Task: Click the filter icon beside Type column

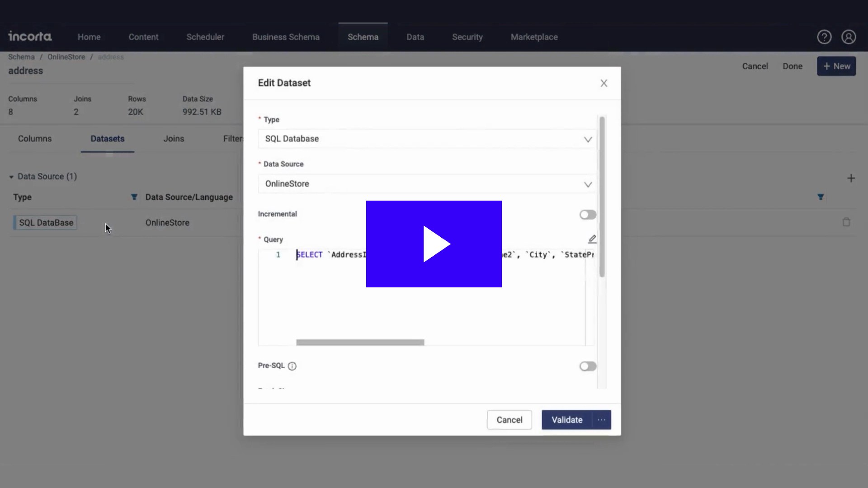Action: 134,197
